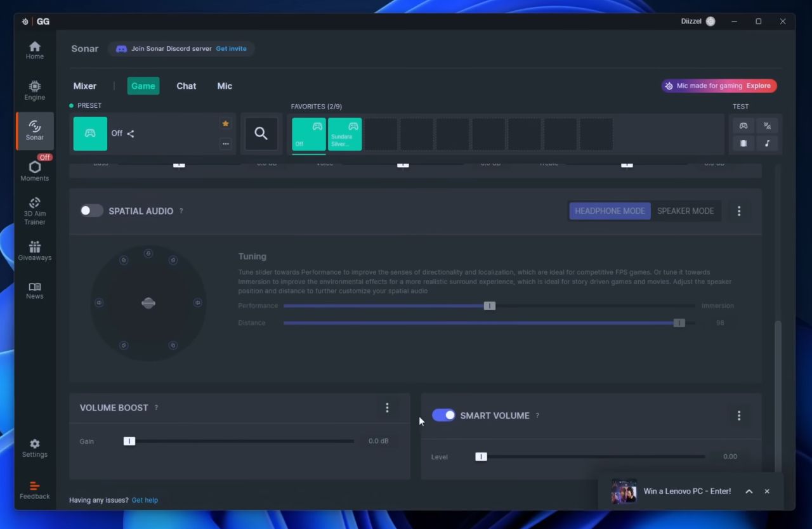This screenshot has width=812, height=529.
Task: Open the Engine sidebar section
Action: (x=34, y=90)
